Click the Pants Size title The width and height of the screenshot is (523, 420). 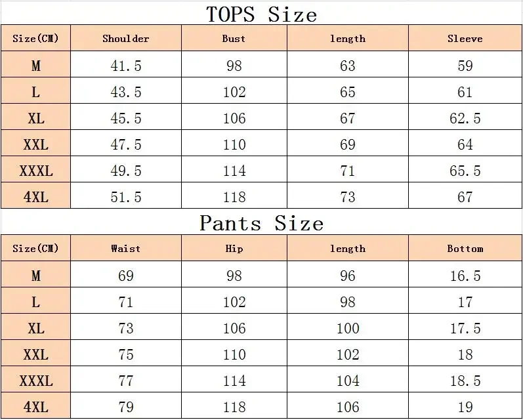click(261, 223)
